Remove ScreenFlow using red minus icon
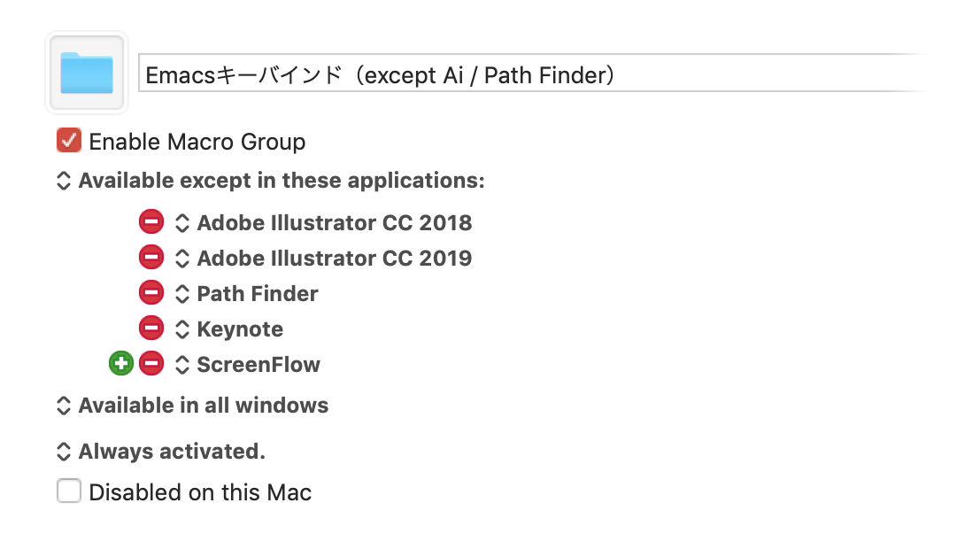 151,363
